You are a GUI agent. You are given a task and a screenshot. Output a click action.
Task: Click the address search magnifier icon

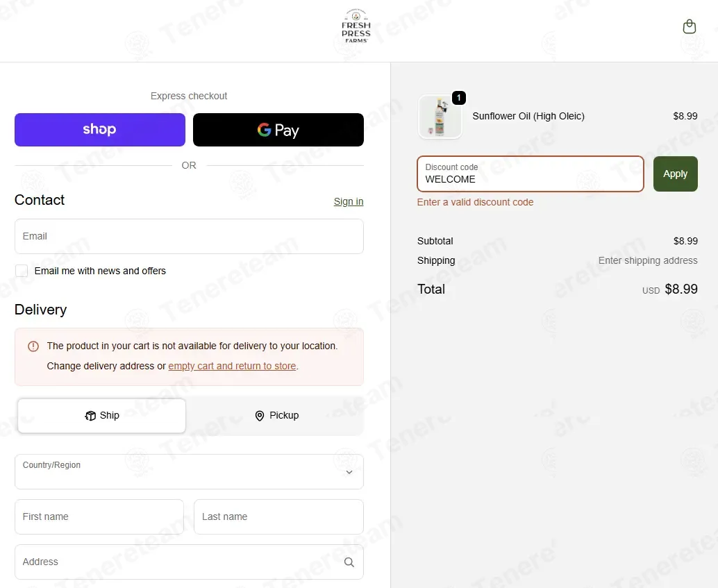pyautogui.click(x=349, y=562)
